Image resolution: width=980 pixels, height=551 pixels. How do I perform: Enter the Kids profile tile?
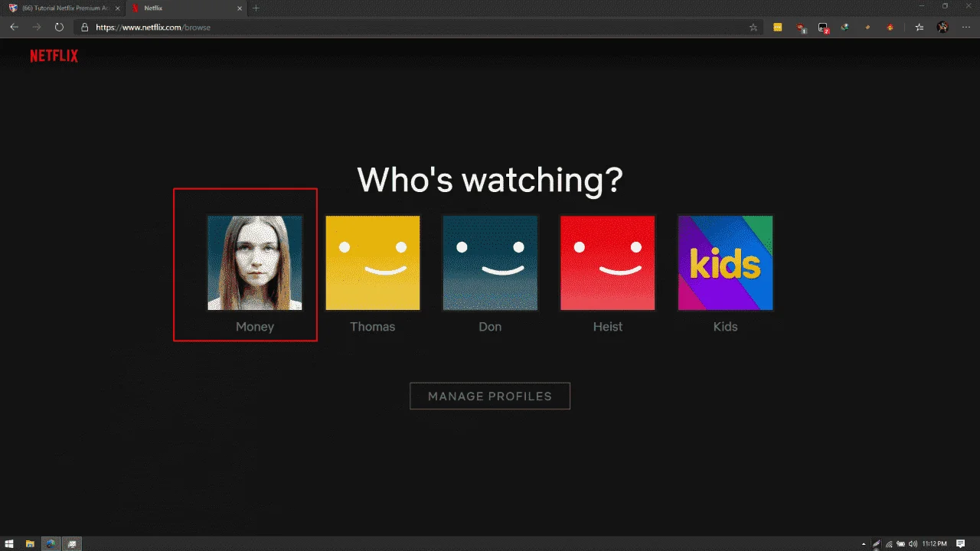pyautogui.click(x=726, y=262)
